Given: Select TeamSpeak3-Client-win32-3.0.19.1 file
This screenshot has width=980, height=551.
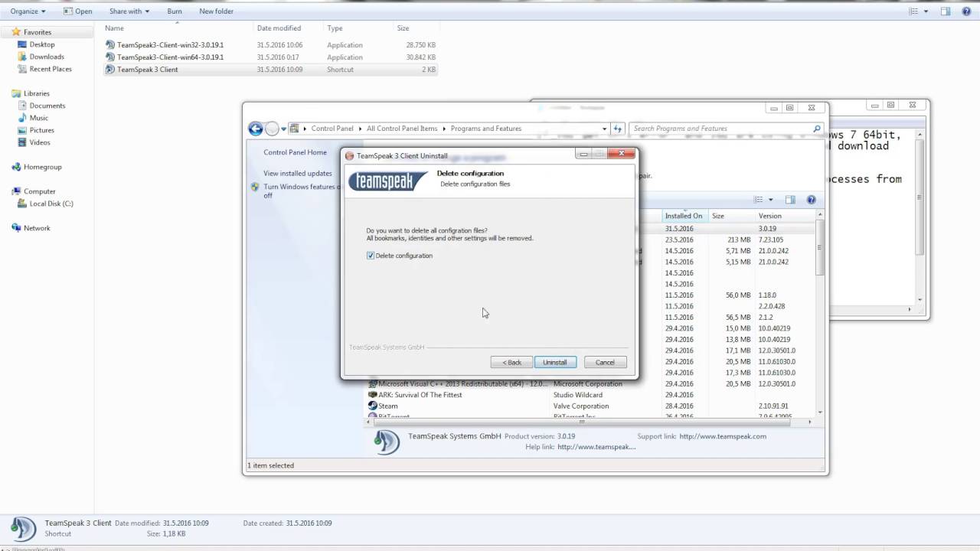Looking at the screenshot, I should 170,45.
